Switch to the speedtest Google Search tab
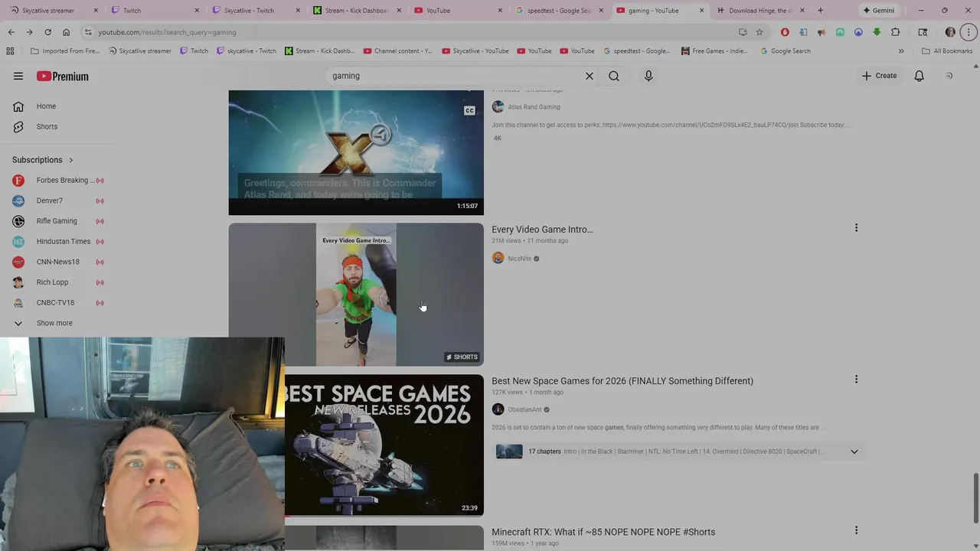 [559, 11]
